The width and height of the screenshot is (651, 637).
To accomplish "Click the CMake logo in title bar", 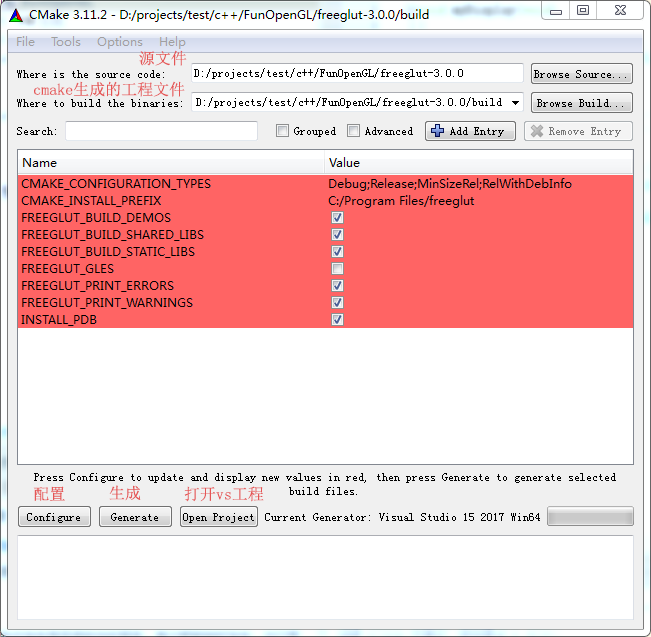I will (x=16, y=15).
